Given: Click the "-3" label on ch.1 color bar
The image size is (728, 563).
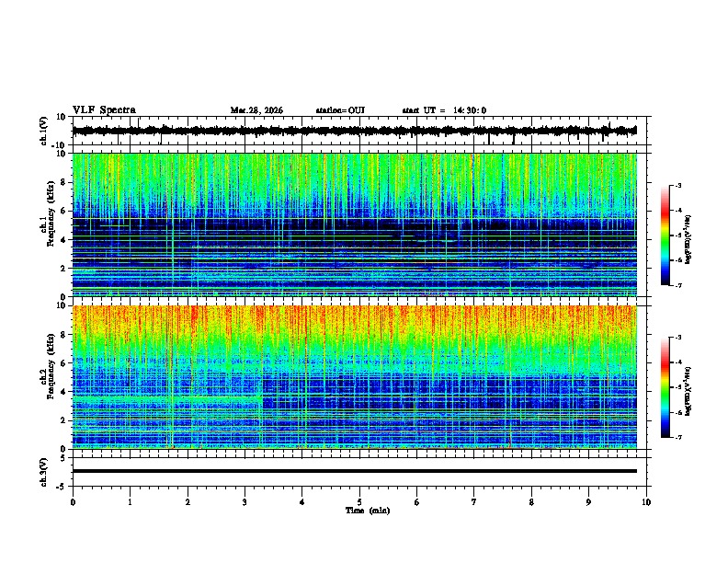Looking at the screenshot, I should [x=678, y=186].
